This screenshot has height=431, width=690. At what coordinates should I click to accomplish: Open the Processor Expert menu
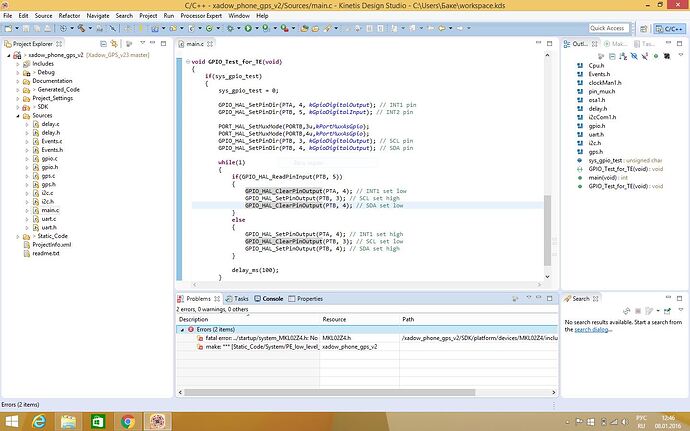click(x=201, y=15)
